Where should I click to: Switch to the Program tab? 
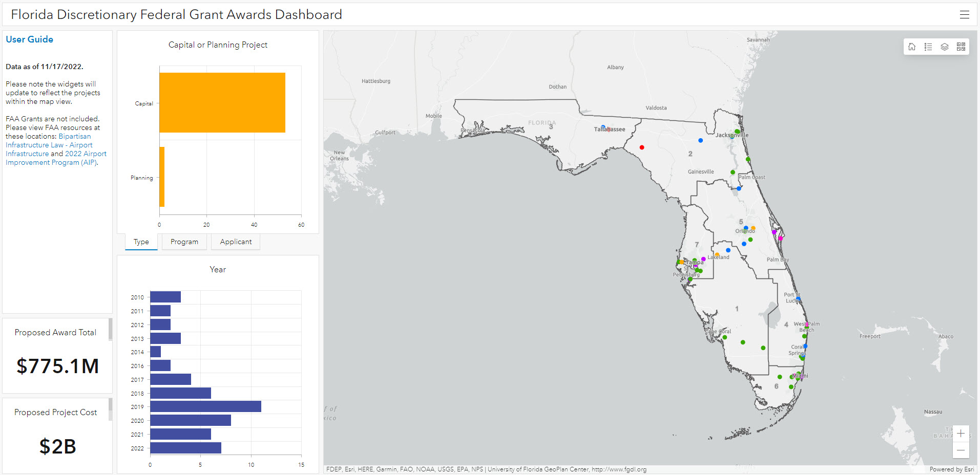(184, 242)
